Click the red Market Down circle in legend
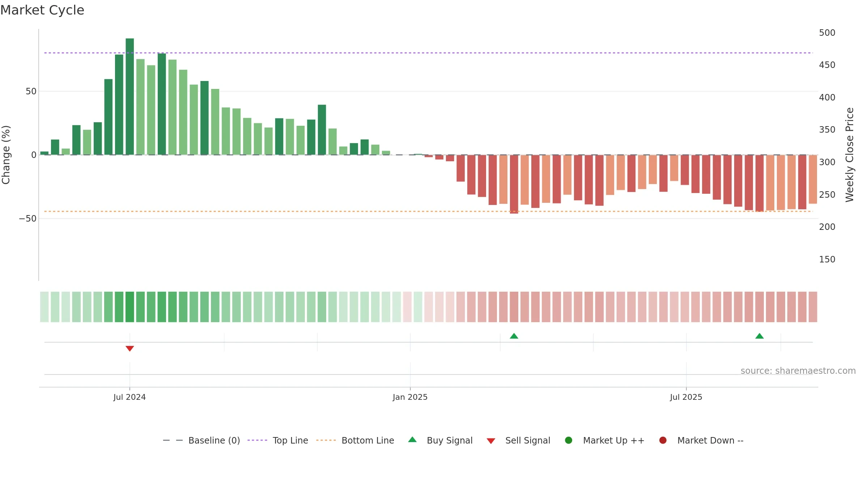 coord(663,440)
